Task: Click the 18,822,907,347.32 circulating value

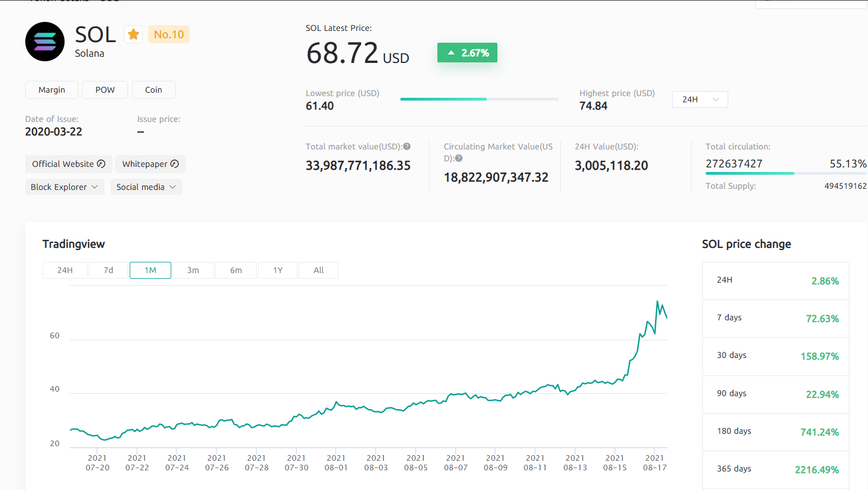Action: click(x=496, y=178)
